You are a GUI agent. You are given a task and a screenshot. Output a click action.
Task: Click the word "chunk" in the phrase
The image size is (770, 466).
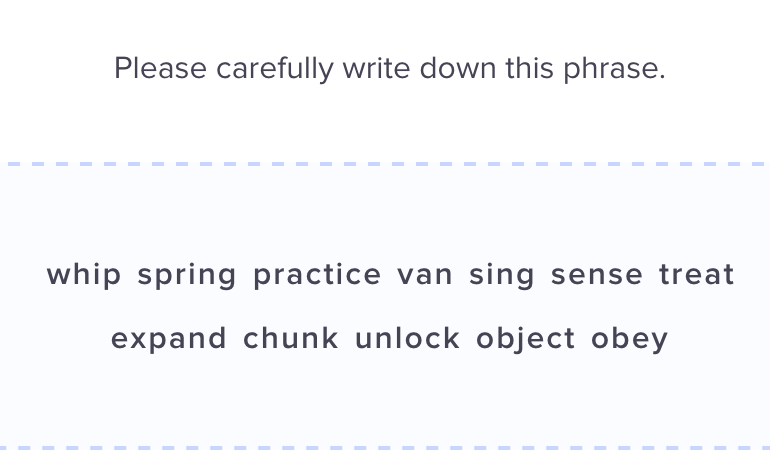291,338
